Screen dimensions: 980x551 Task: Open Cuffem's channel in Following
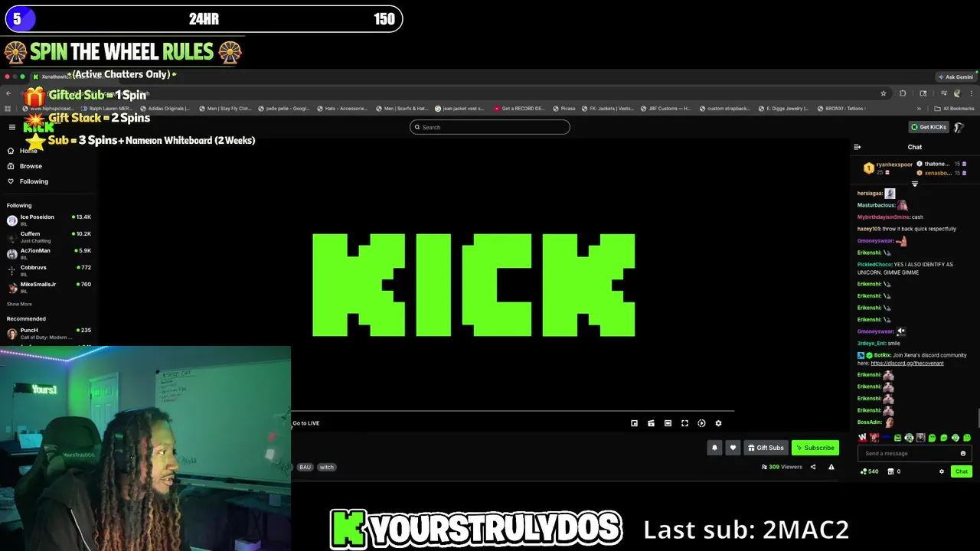click(48, 236)
